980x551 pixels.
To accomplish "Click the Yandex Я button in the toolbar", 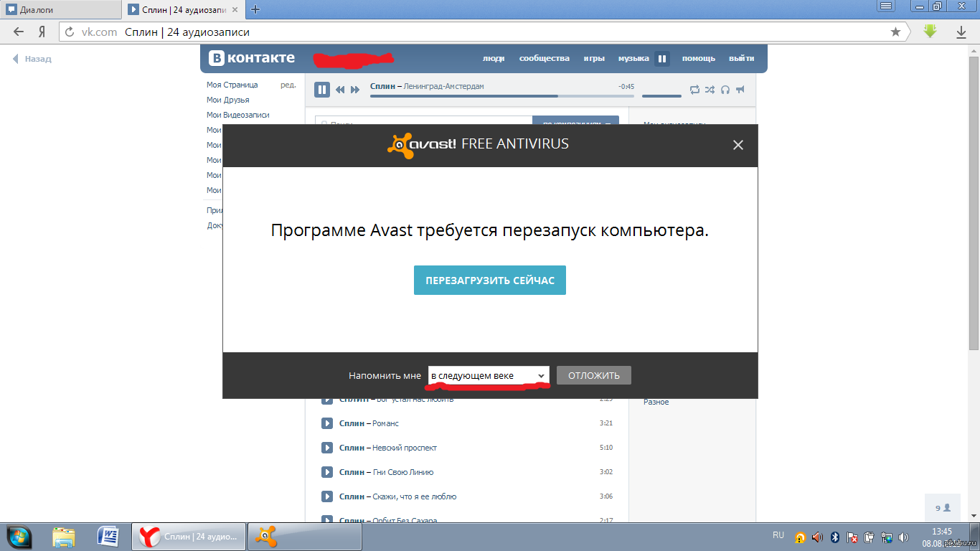I will pos(42,32).
